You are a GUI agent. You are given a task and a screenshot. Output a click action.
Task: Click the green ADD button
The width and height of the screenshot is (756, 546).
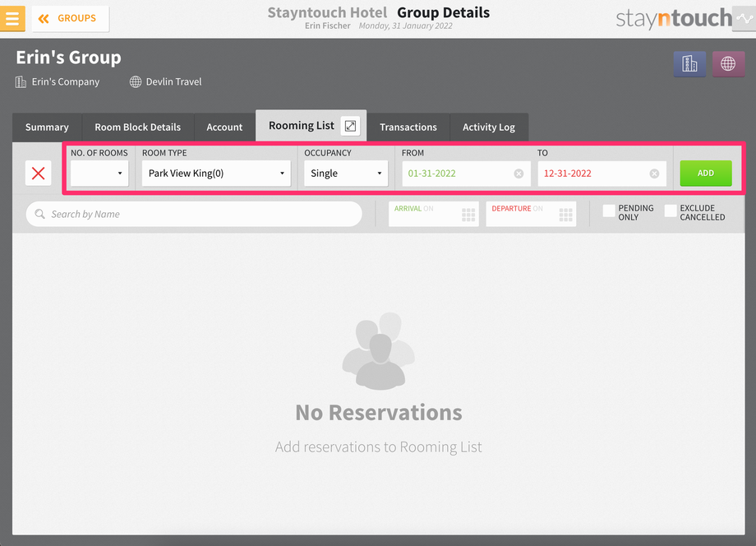coord(706,174)
